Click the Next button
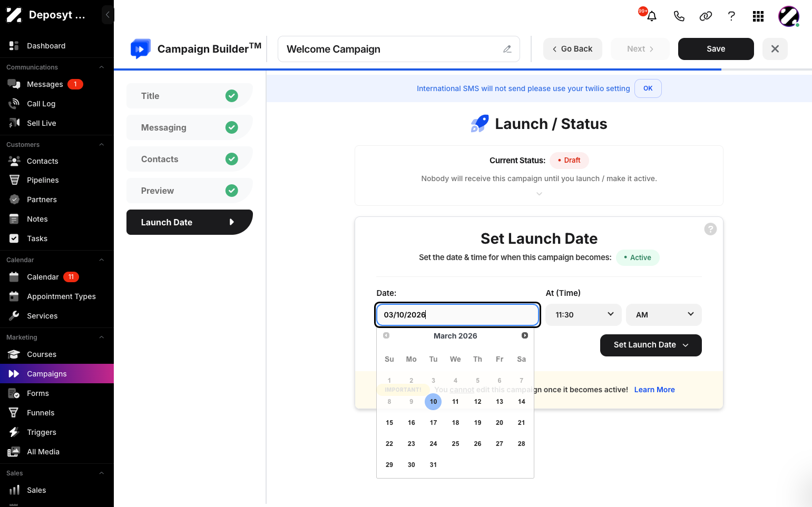The image size is (812, 507). coord(640,49)
